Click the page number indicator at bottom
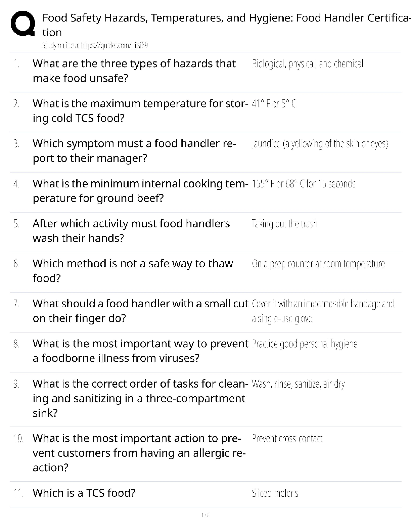The width and height of the screenshot is (411, 532). pyautogui.click(x=205, y=515)
